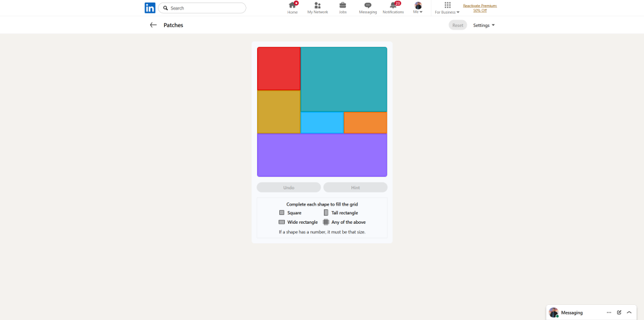Viewport: 644px width, 320px height.
Task: Click the Tall rectangle legend icon
Action: (326, 212)
